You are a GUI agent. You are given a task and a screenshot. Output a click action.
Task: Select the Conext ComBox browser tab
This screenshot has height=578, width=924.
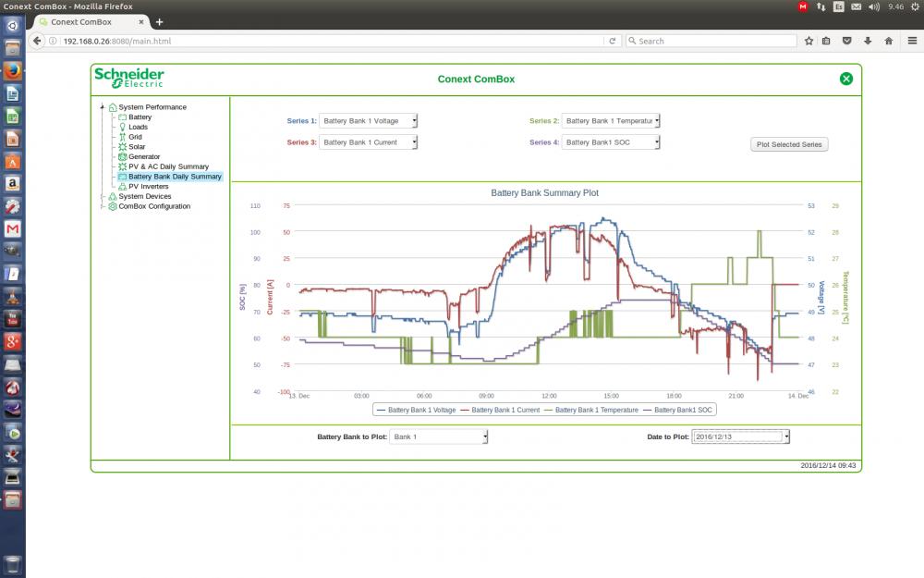[x=91, y=22]
